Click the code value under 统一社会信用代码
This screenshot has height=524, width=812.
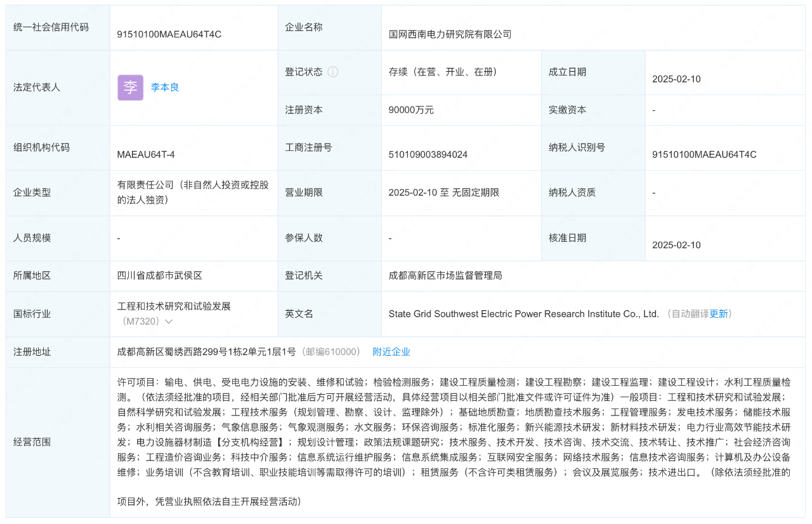169,34
